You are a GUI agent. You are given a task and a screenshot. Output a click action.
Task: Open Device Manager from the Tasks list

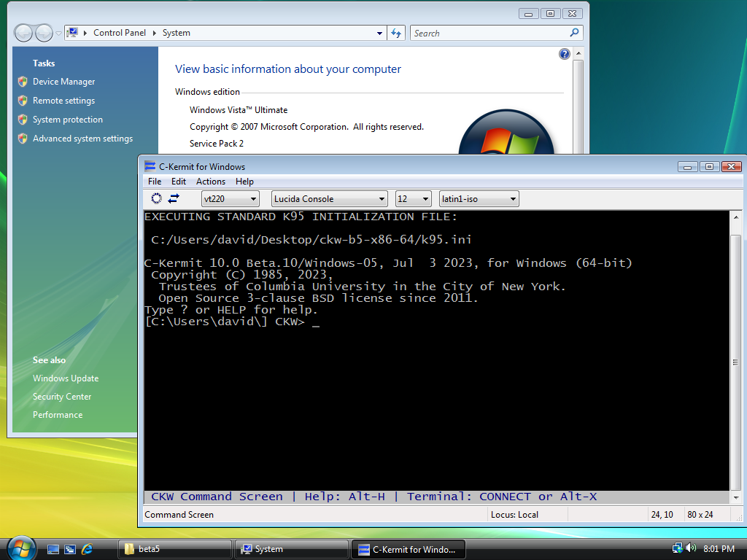point(64,82)
